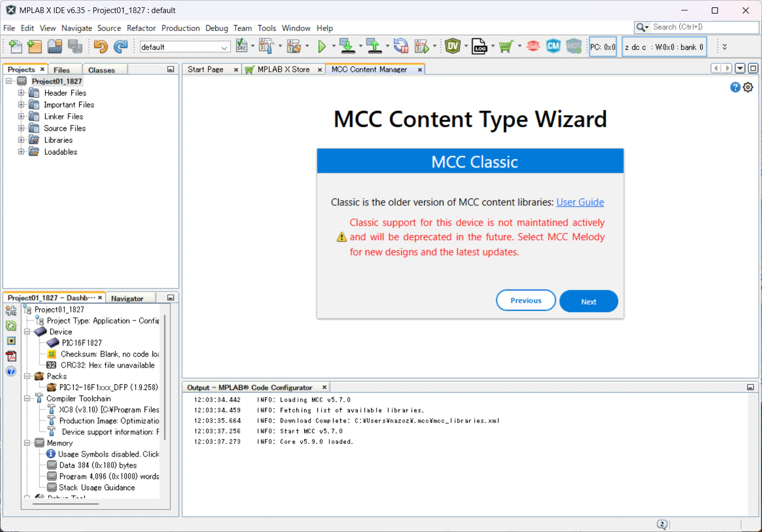Click the Save All toolbar icon

pyautogui.click(x=75, y=47)
